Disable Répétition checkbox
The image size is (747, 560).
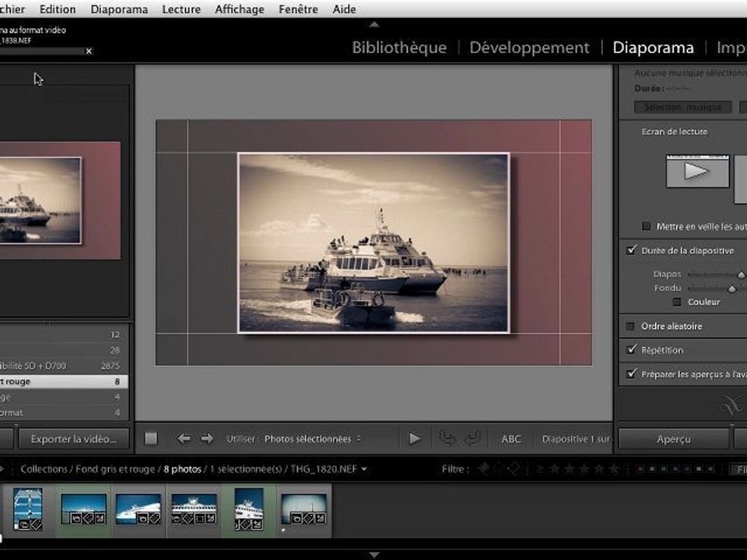coord(632,349)
